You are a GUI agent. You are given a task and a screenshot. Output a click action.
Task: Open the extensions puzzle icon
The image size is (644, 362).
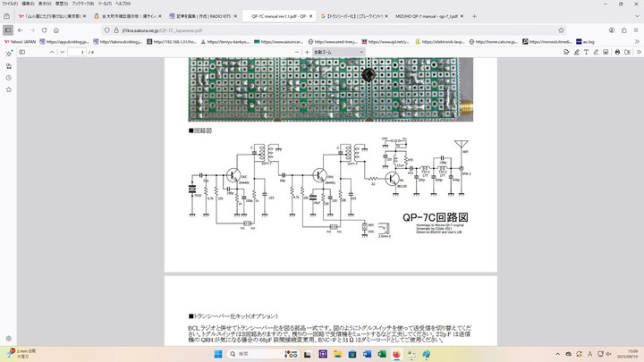pyautogui.click(x=624, y=30)
